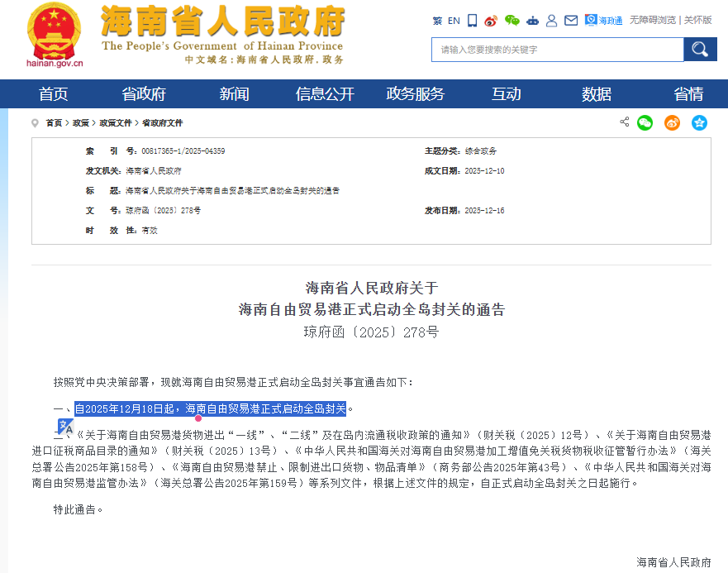The image size is (728, 573).
Task: Open the mail envelope icon
Action: coord(571,21)
